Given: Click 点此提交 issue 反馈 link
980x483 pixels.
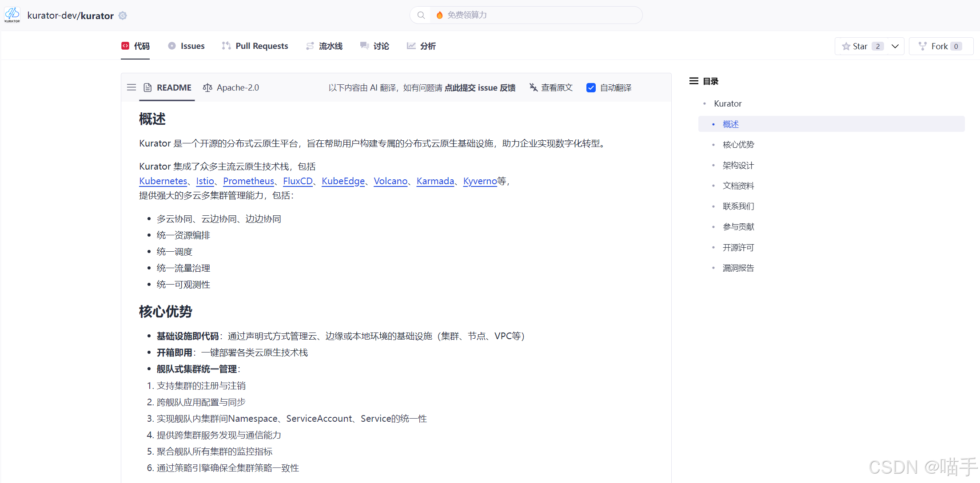Looking at the screenshot, I should [x=480, y=87].
